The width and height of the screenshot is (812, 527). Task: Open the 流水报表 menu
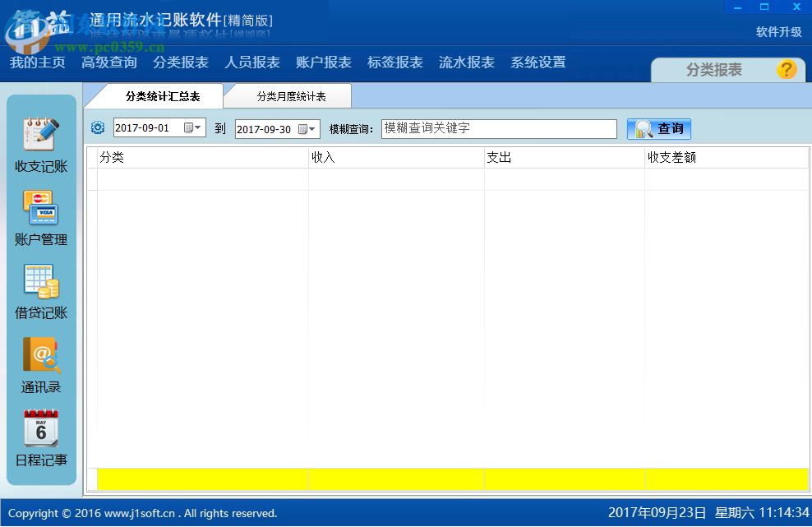tap(465, 62)
